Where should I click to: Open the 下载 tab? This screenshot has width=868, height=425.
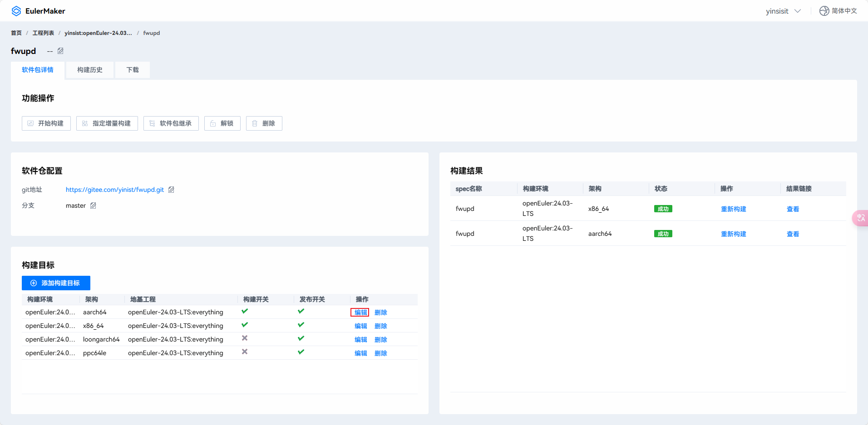coord(133,70)
